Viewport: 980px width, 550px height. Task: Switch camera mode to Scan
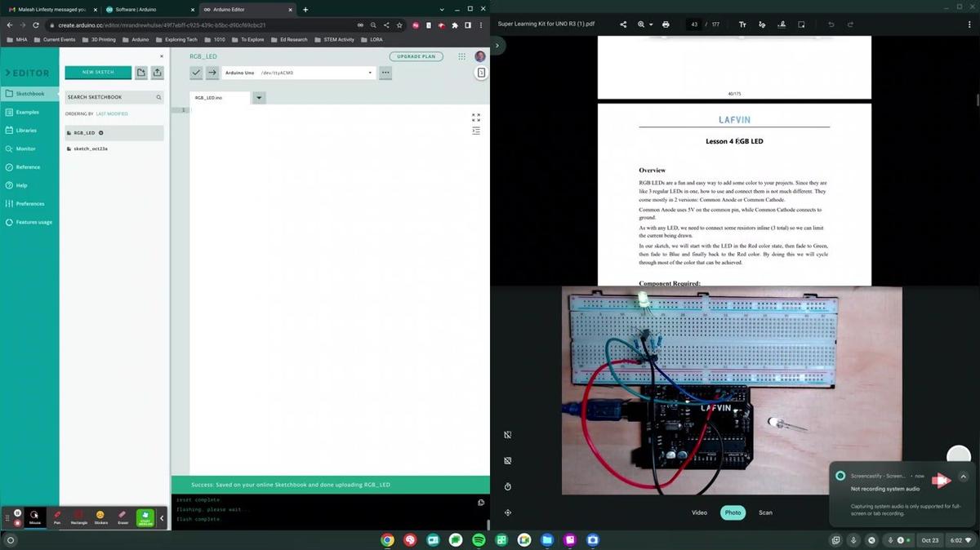pos(765,512)
